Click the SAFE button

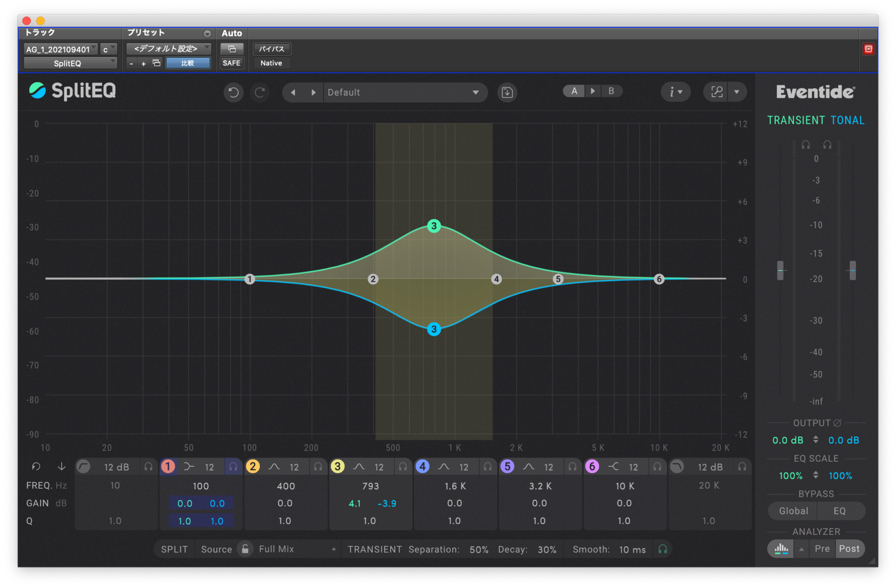point(231,63)
